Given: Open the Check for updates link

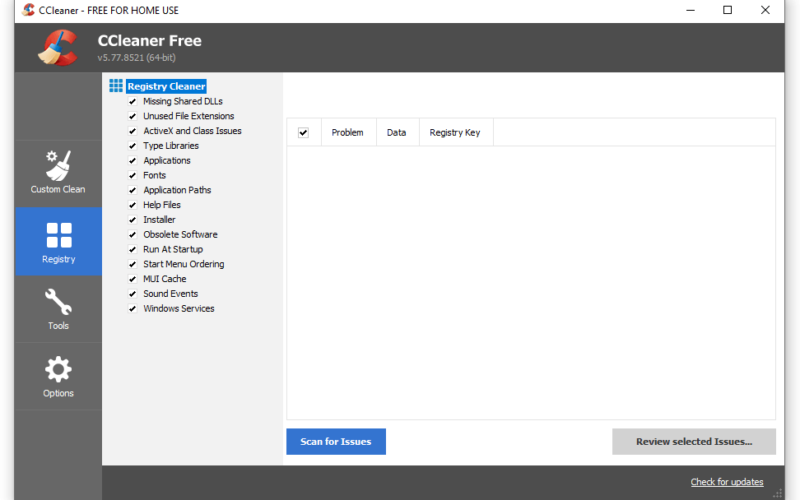Looking at the screenshot, I should click(727, 482).
